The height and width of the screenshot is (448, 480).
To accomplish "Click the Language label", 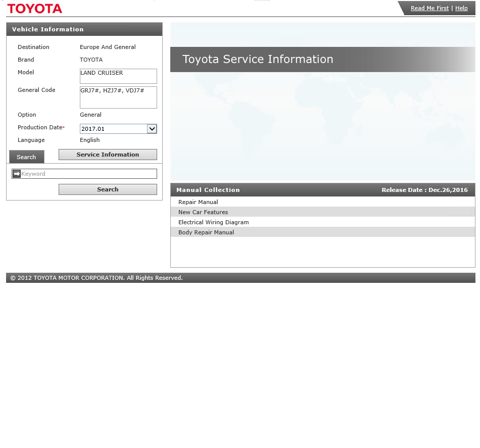I will pos(31,140).
